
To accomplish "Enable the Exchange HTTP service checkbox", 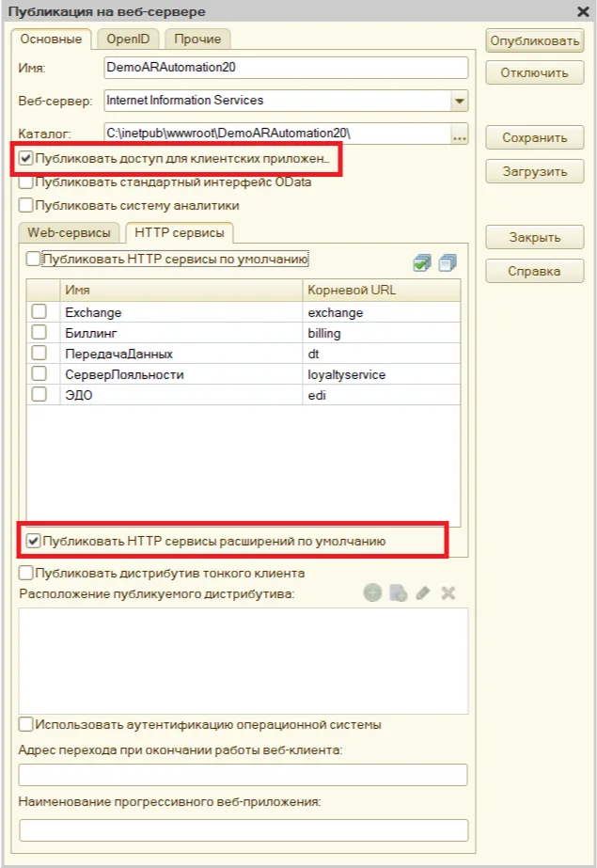I will click(x=39, y=312).
